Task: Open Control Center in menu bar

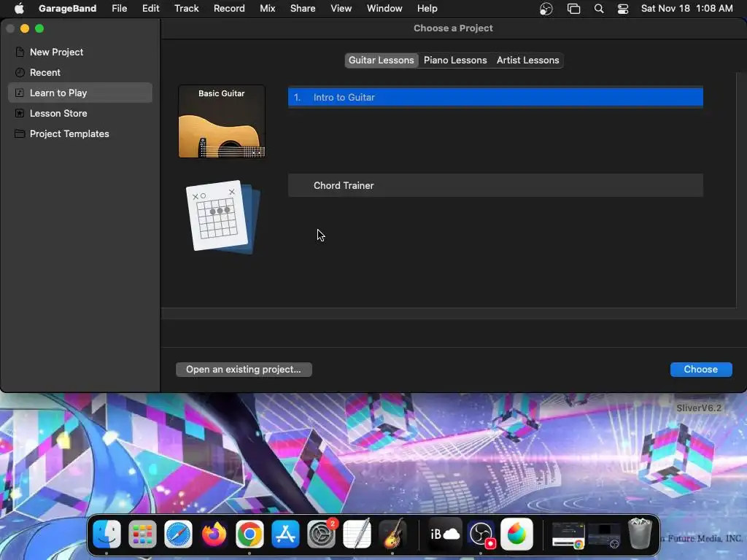Action: tap(623, 9)
